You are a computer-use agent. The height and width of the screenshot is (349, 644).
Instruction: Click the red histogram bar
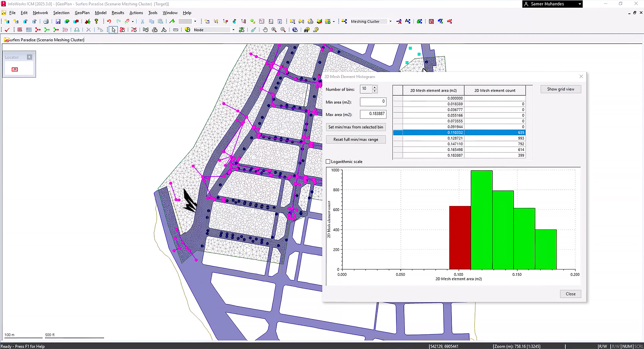(460, 238)
